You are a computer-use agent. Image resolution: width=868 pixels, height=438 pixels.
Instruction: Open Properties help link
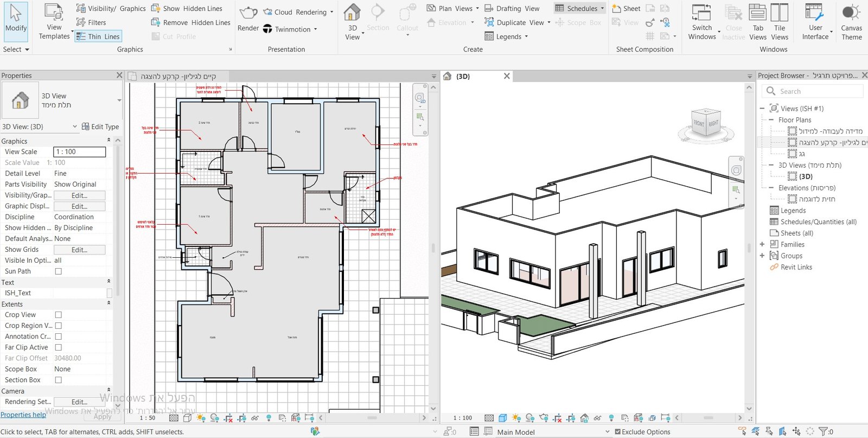[23, 415]
